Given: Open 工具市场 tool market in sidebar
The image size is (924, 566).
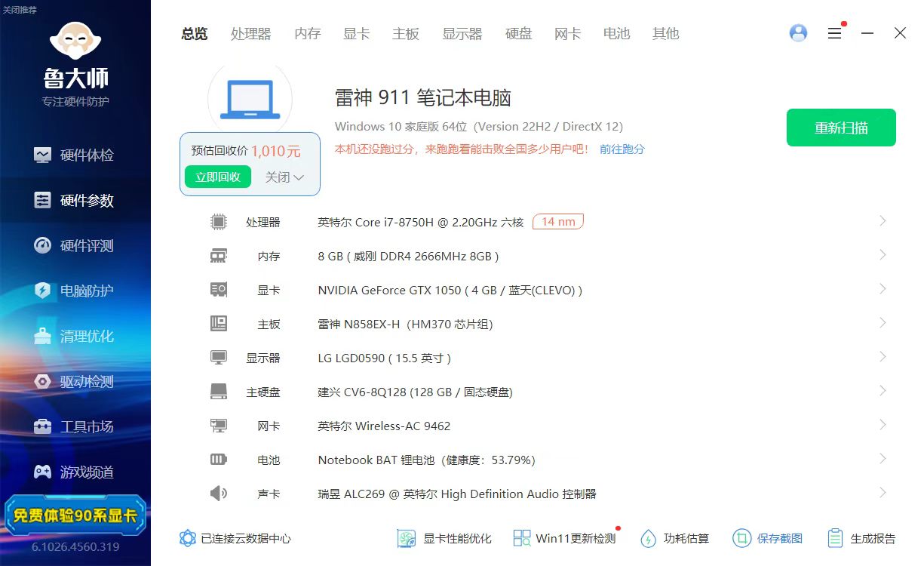Looking at the screenshot, I should click(x=75, y=427).
